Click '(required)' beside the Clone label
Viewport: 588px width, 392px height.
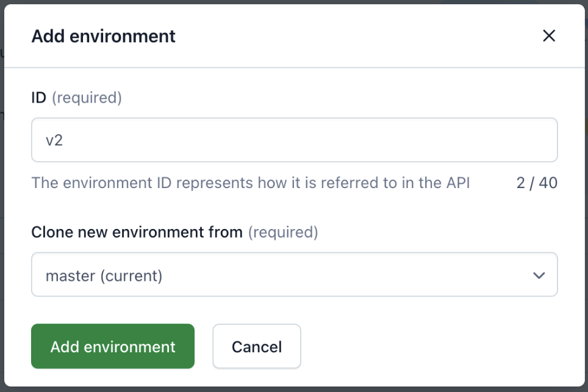point(283,232)
